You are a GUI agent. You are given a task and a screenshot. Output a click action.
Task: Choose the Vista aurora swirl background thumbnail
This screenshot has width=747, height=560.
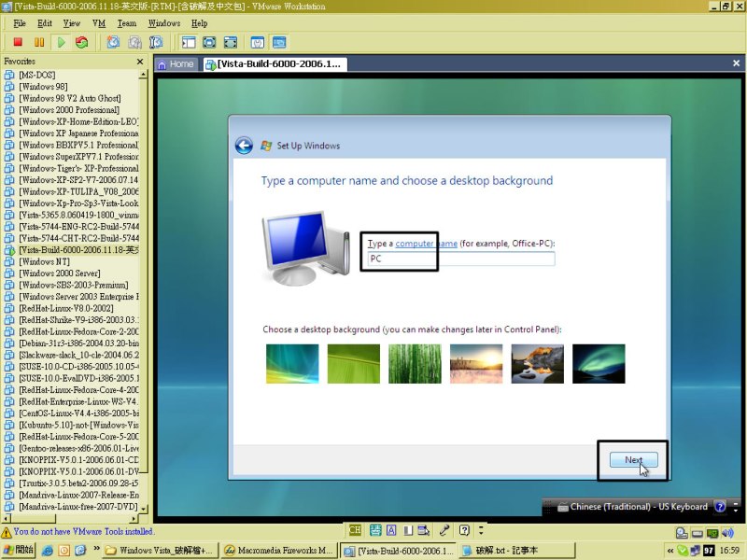point(292,364)
